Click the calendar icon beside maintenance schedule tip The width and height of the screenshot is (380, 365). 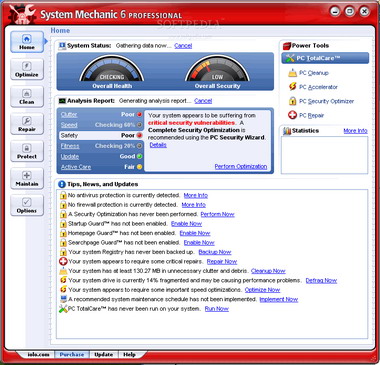(63, 299)
